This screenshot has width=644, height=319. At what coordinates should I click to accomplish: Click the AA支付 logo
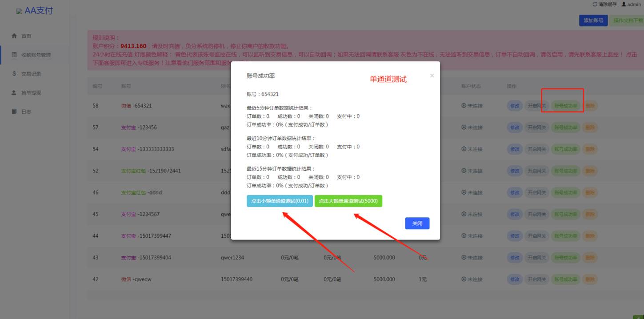pyautogui.click(x=36, y=11)
